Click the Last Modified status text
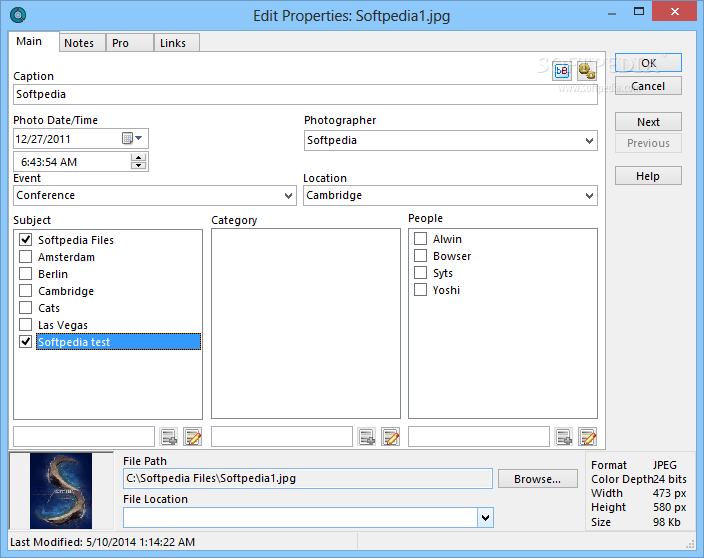Image resolution: width=704 pixels, height=558 pixels. pyautogui.click(x=102, y=542)
